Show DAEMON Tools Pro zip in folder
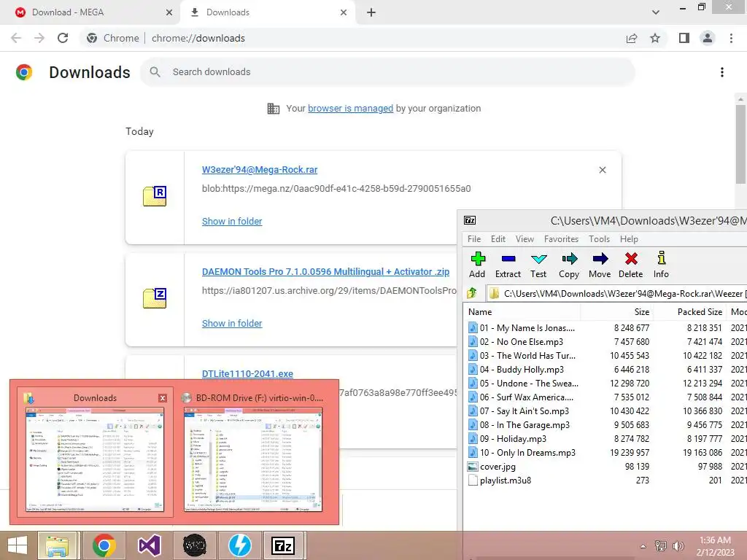 (x=232, y=323)
